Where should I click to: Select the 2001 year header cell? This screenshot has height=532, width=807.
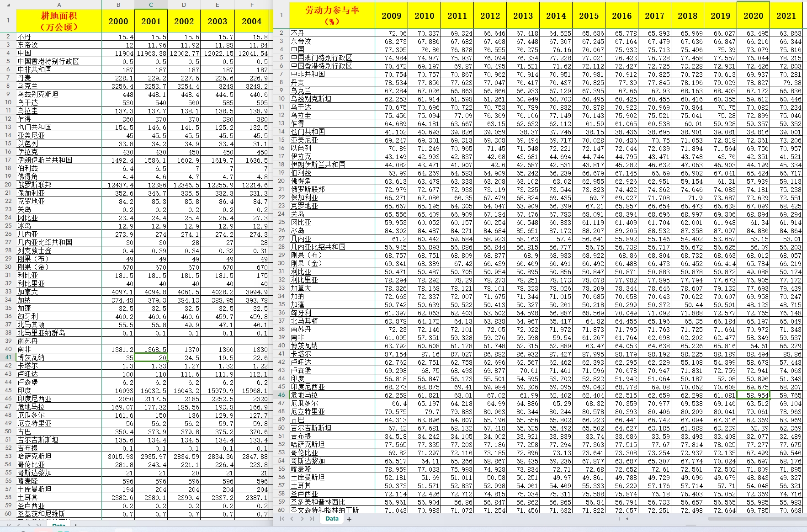point(151,21)
